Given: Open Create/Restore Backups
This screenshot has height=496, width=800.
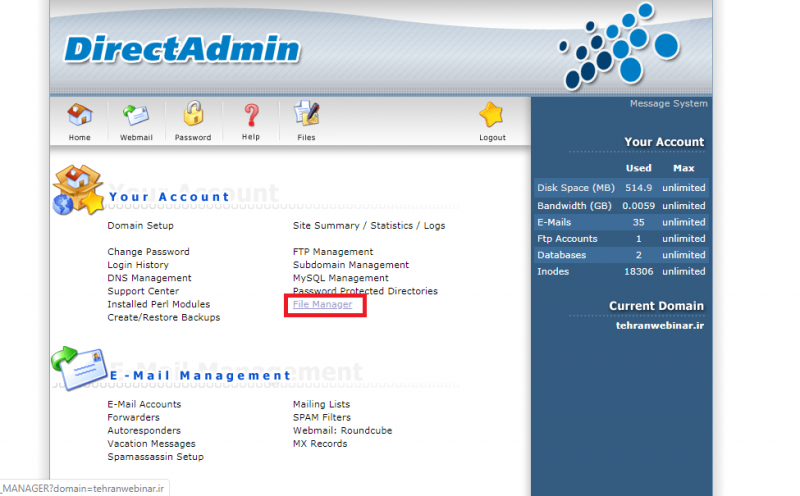Looking at the screenshot, I should [x=164, y=317].
